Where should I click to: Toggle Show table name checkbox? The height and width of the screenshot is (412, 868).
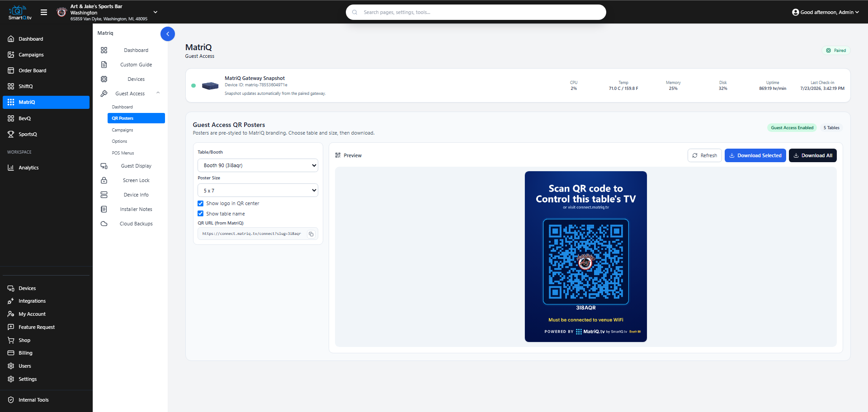(200, 214)
